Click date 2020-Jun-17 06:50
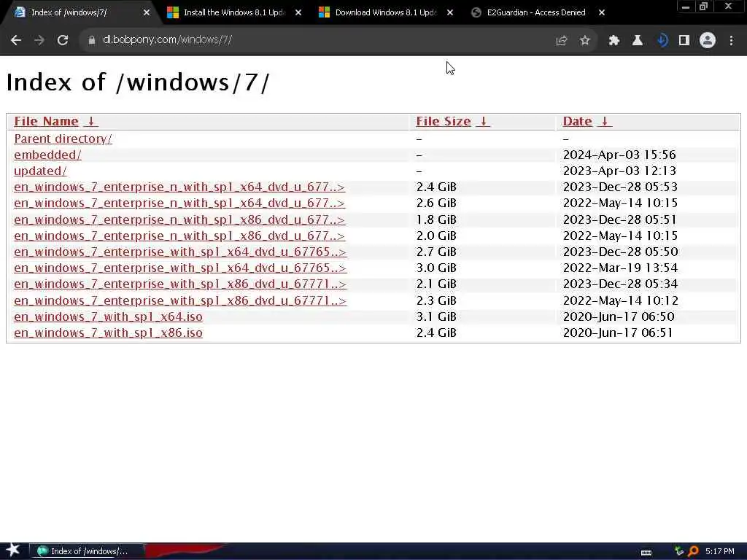The image size is (747, 560). tap(619, 317)
